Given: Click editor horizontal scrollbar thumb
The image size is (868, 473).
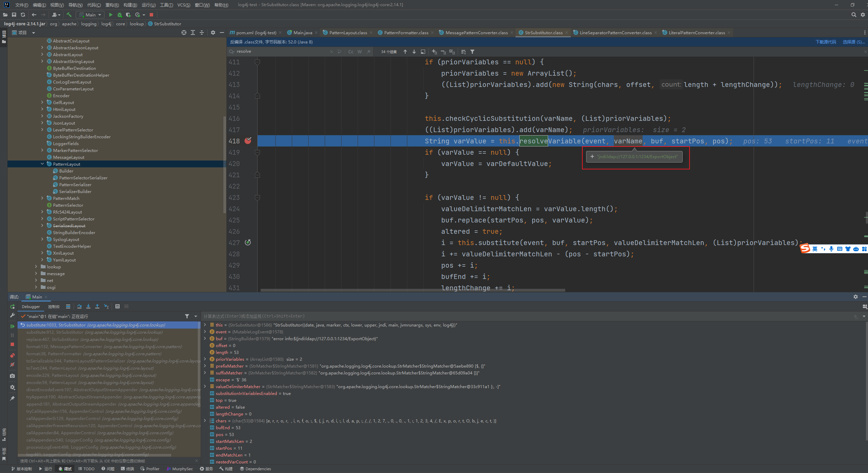Looking at the screenshot, I should click(x=413, y=290).
